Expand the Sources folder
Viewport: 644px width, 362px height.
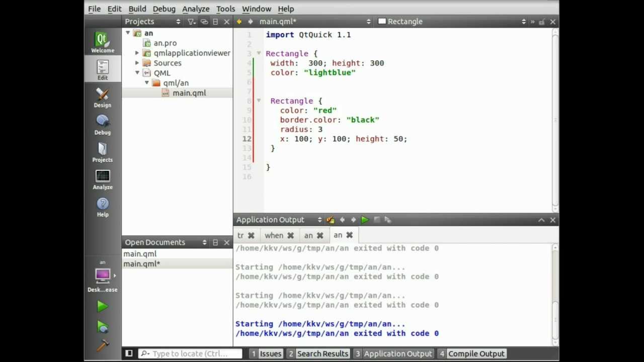pyautogui.click(x=137, y=63)
